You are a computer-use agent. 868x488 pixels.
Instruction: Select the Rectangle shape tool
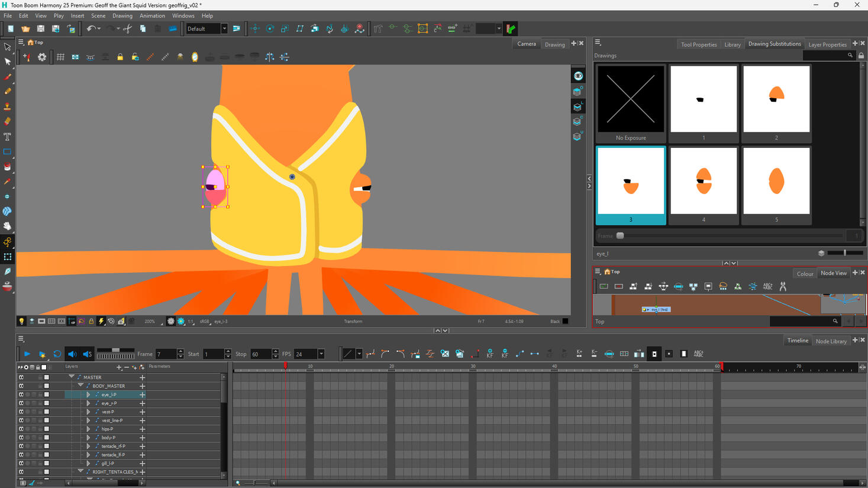pos(8,152)
